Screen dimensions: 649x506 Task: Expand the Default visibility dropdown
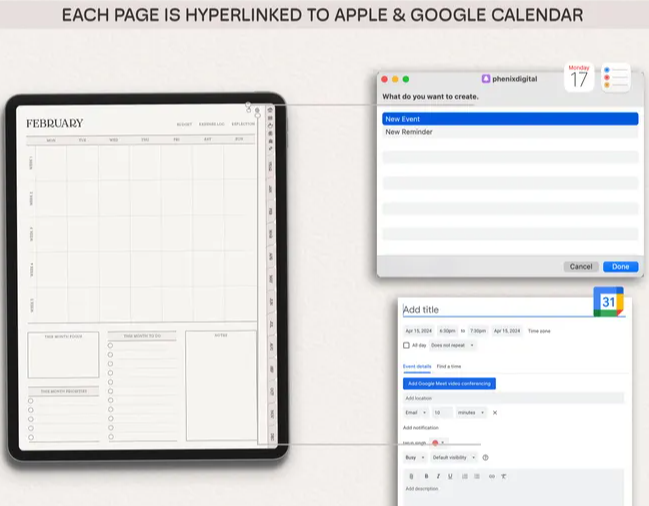click(x=454, y=457)
